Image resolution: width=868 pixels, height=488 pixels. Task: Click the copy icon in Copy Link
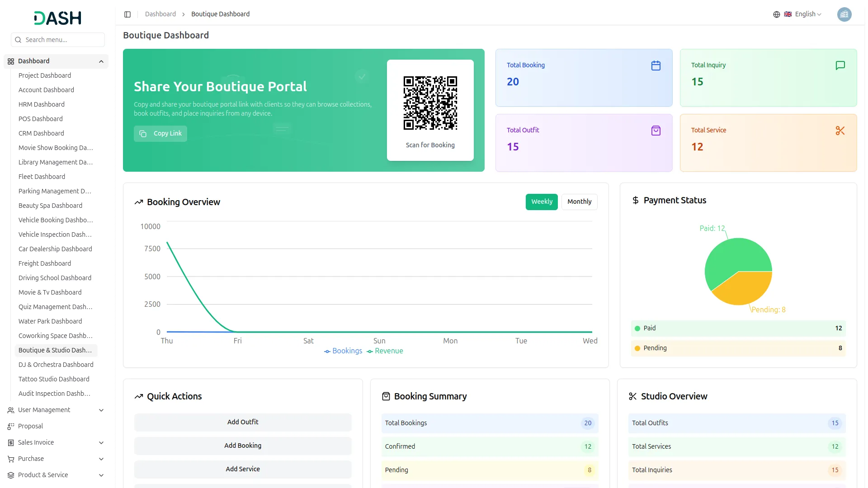143,134
